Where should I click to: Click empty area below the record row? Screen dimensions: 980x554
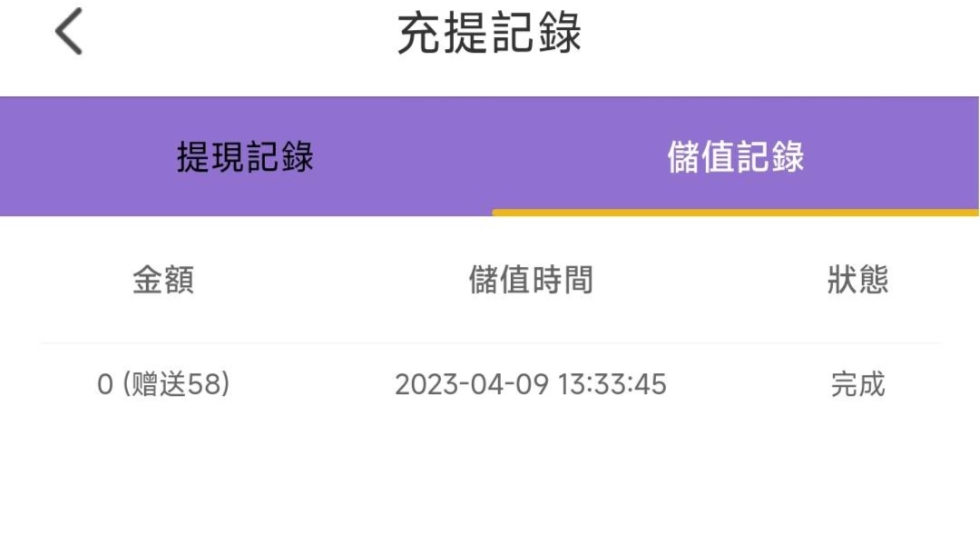[490, 481]
